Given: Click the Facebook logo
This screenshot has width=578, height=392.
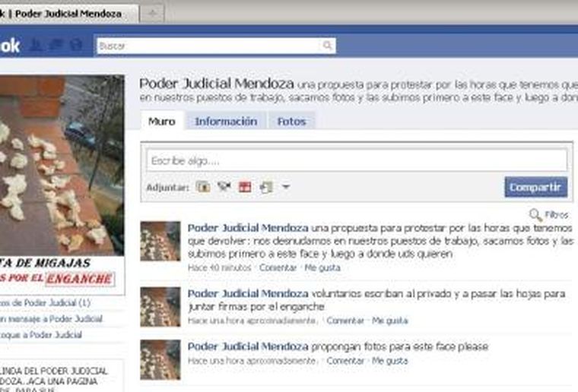Looking at the screenshot, I should point(10,46).
